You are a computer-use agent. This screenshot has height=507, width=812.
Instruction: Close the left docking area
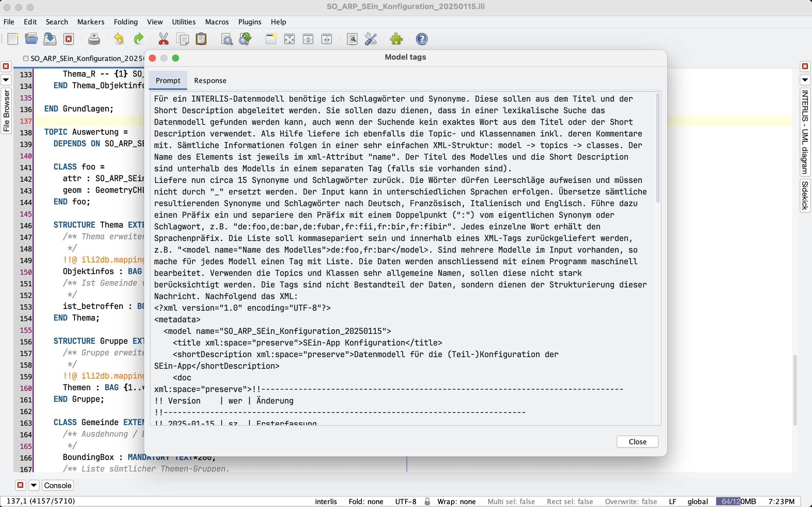6,66
